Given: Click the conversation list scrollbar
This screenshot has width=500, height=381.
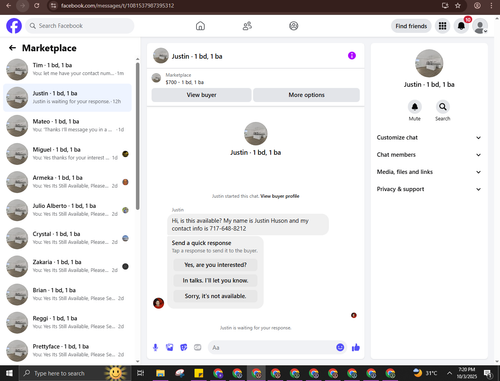Looking at the screenshot, I should pos(138,136).
